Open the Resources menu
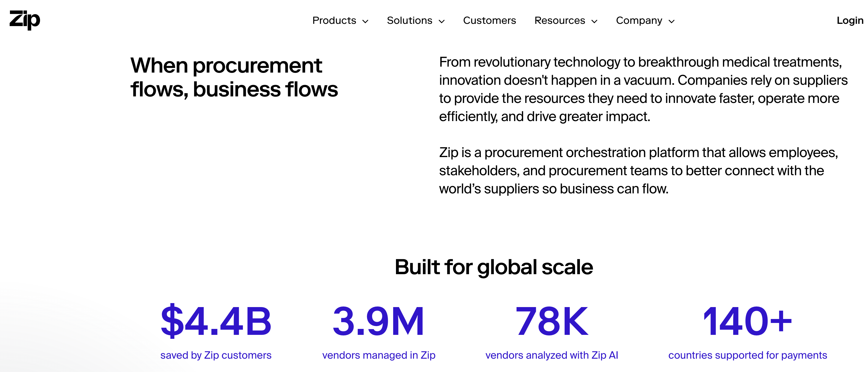The width and height of the screenshot is (868, 372). click(x=559, y=20)
